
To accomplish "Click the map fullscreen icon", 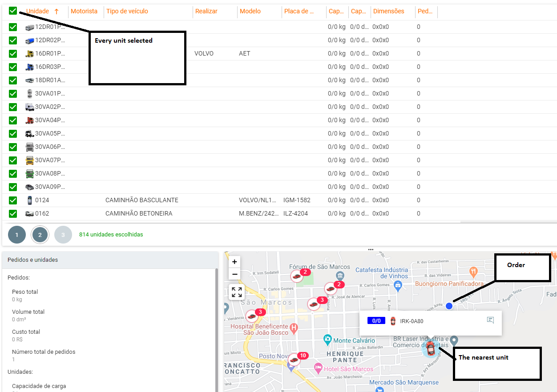I will (237, 292).
